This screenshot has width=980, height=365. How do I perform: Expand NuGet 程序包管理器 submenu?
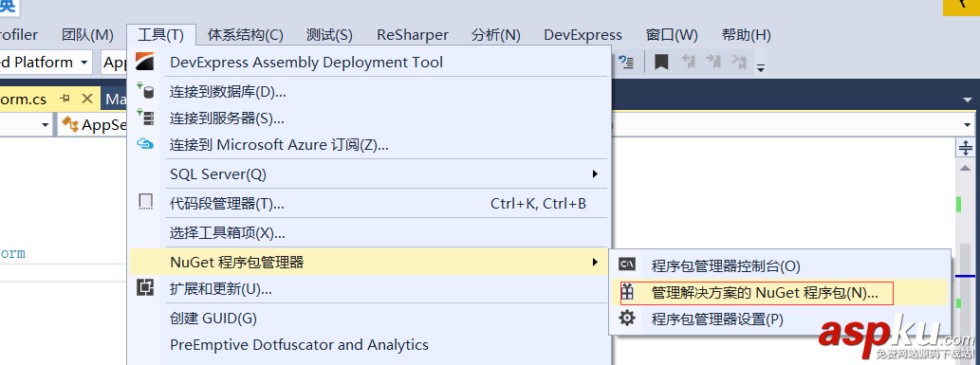[369, 262]
